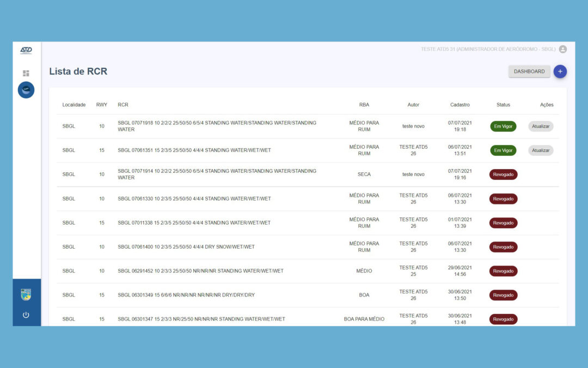Click the ATD logo in sidebar
The width and height of the screenshot is (588, 368).
coord(26,51)
